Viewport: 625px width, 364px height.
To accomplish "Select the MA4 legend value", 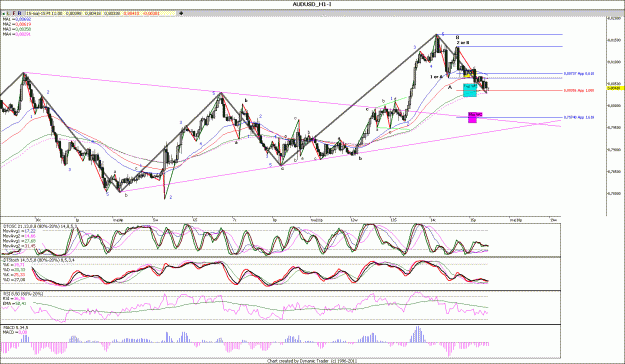I will pyautogui.click(x=23, y=34).
